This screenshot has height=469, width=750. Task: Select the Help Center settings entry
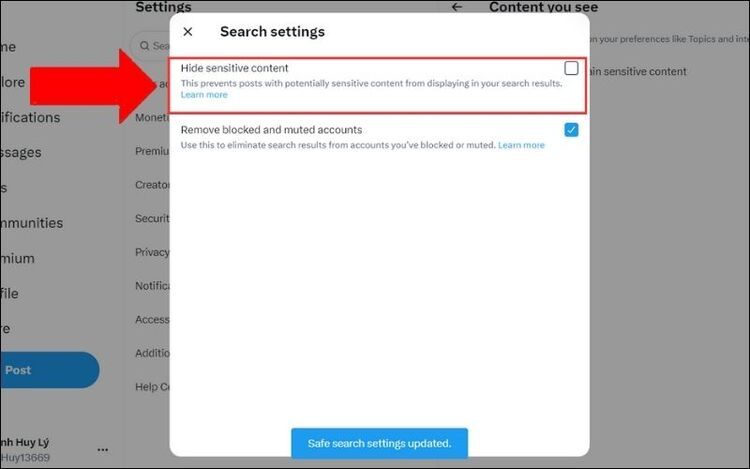click(152, 387)
